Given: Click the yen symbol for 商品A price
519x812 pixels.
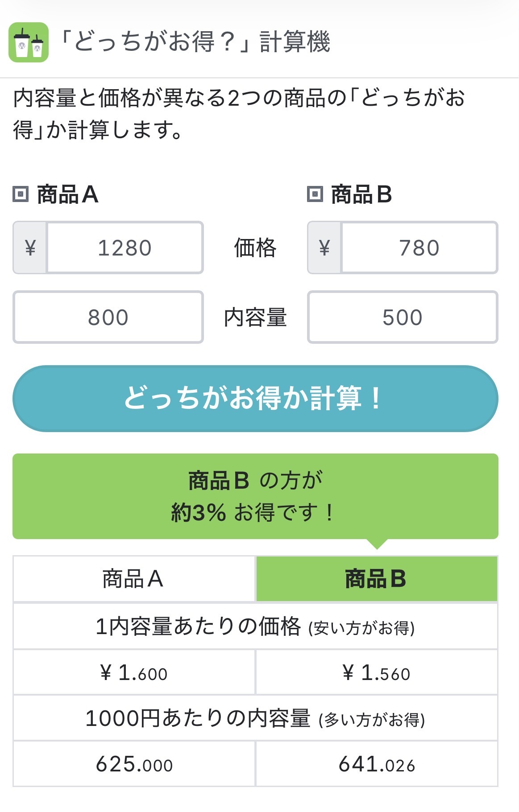Looking at the screenshot, I should (30, 247).
